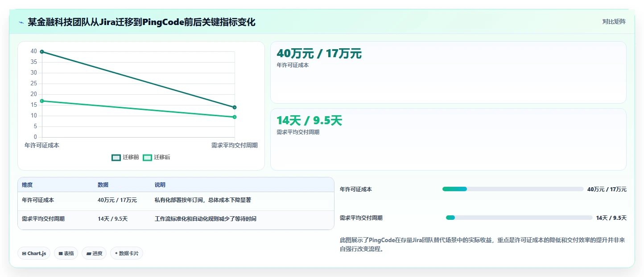Click the 14天 / 9.5天 progress value
Viewport: 644px width, 277px height.
[x=611, y=218]
